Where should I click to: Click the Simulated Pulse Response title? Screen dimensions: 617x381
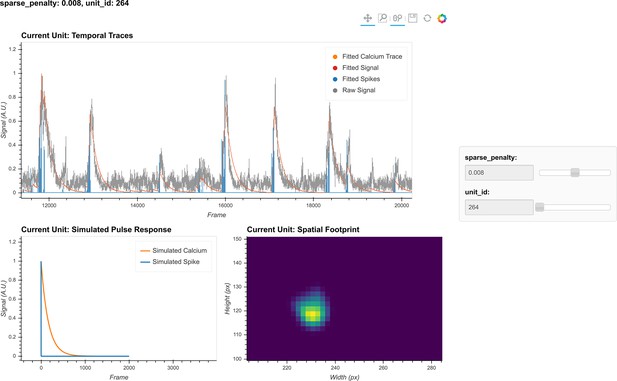click(x=96, y=229)
